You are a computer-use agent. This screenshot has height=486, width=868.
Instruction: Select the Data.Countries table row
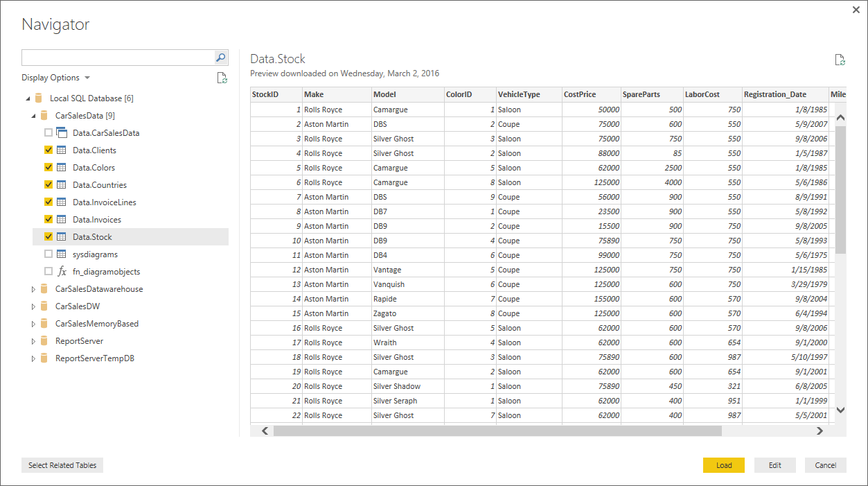point(130,185)
